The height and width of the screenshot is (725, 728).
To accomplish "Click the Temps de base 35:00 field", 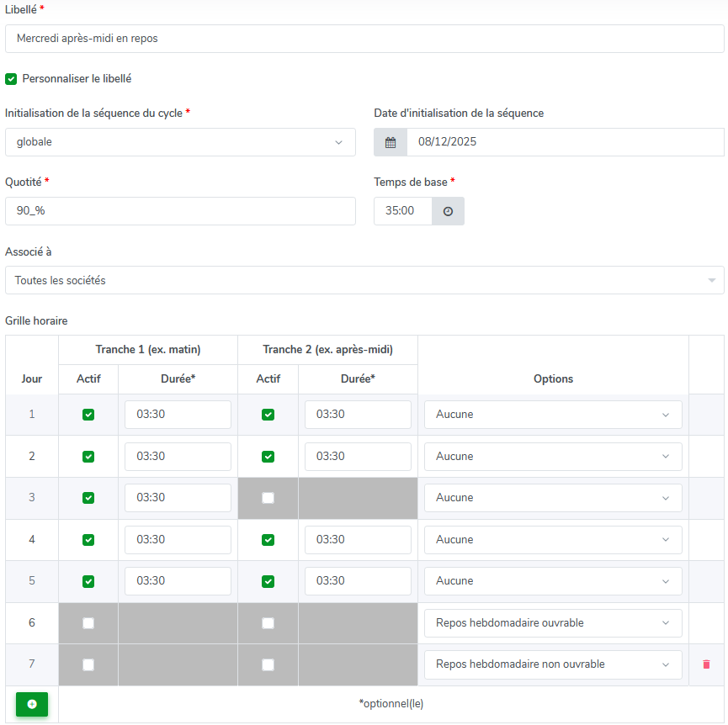I will pyautogui.click(x=403, y=211).
